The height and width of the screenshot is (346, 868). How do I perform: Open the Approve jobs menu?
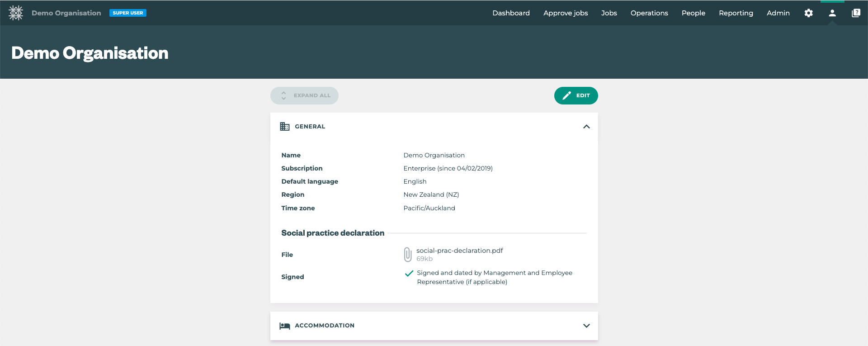tap(566, 13)
